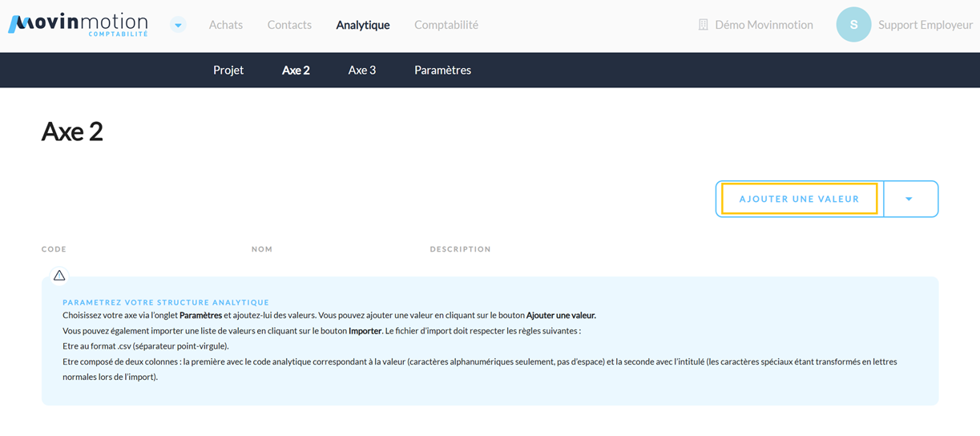Click the building icon near Démo Movinmotion
This screenshot has height=436, width=980.
point(703,25)
